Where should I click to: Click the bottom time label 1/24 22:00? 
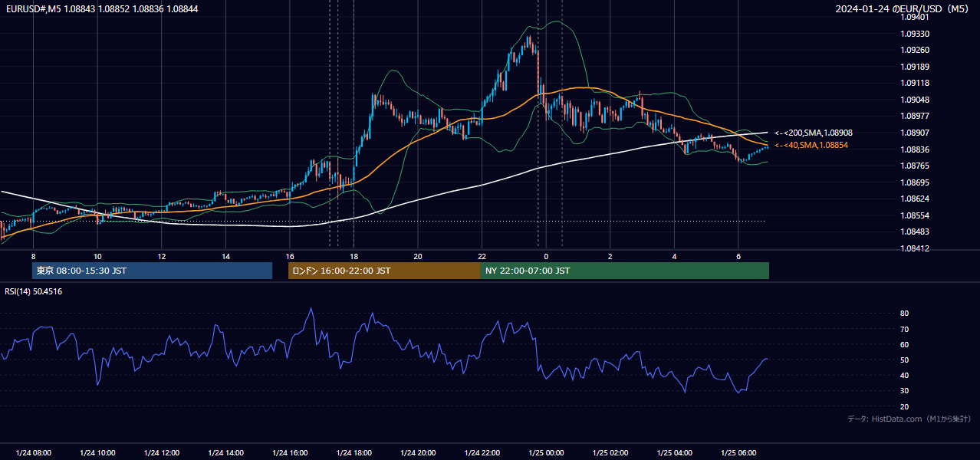[482, 453]
